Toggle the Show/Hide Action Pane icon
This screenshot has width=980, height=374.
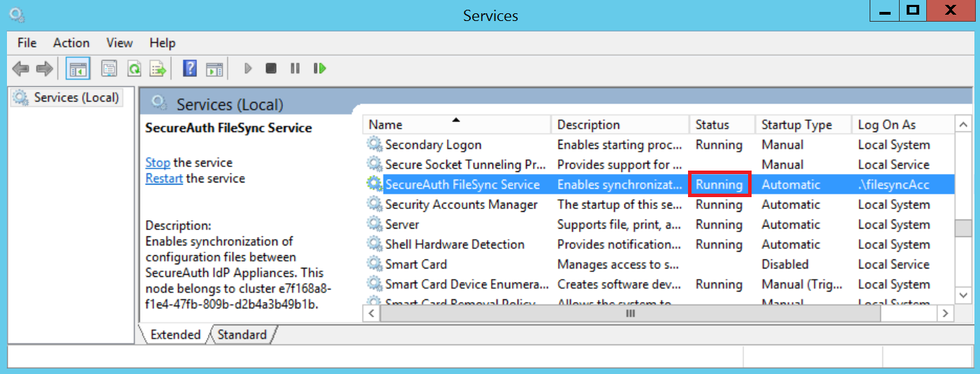(214, 69)
